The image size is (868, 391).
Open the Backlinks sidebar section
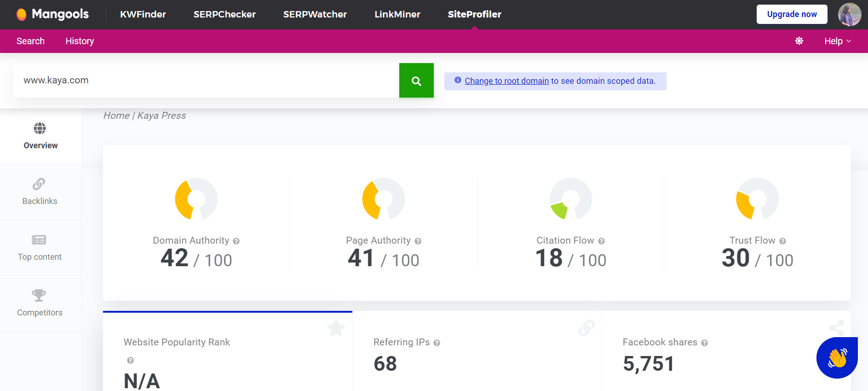pyautogui.click(x=40, y=192)
